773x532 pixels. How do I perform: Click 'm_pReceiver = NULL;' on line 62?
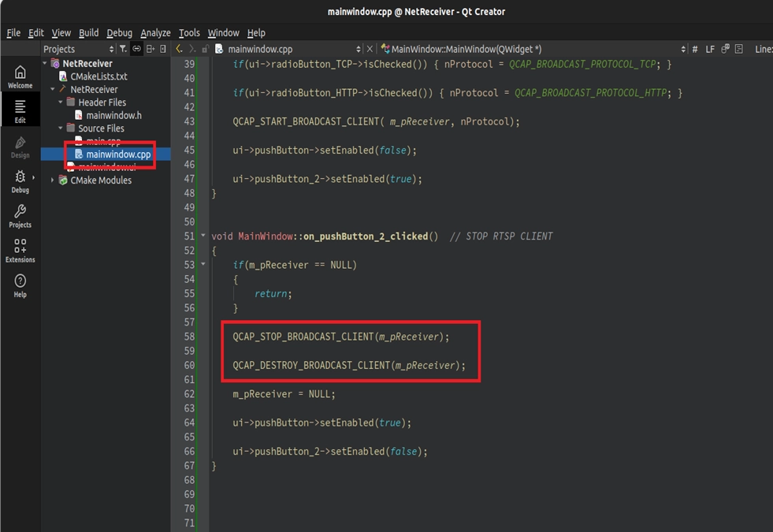coord(284,394)
